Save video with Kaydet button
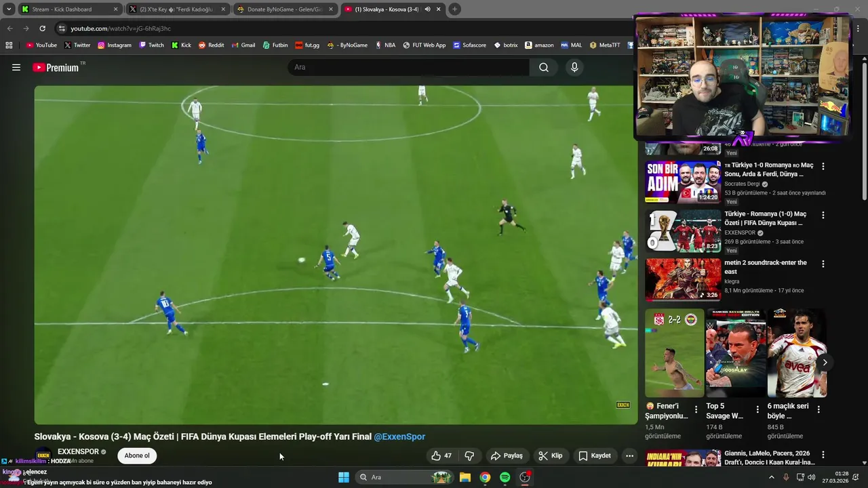Image resolution: width=868 pixels, height=488 pixels. coord(595,455)
